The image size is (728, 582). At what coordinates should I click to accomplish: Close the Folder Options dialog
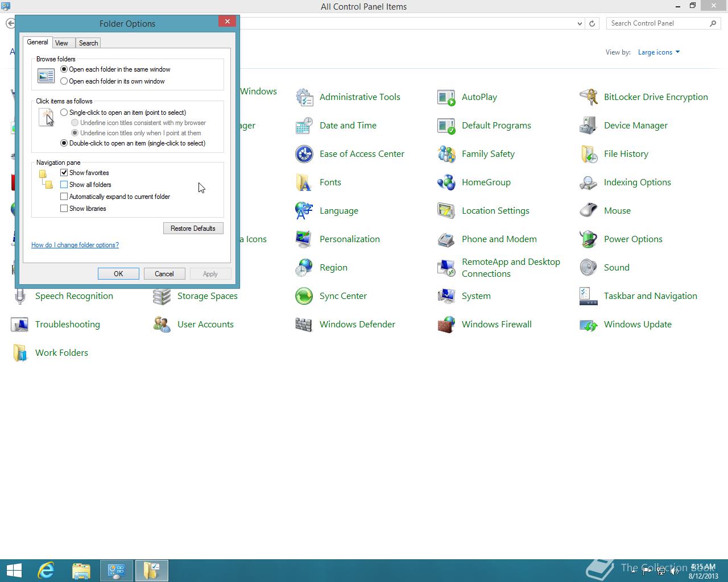(227, 22)
